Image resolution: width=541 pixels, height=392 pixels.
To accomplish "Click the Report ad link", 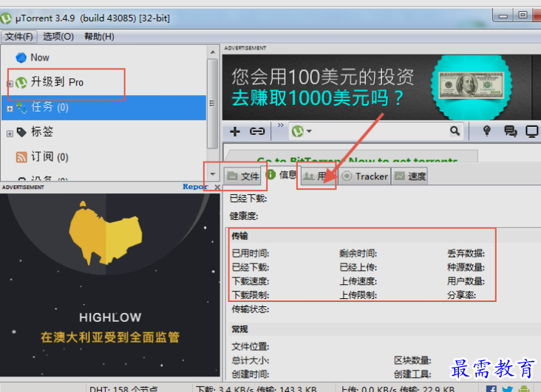I will (195, 187).
